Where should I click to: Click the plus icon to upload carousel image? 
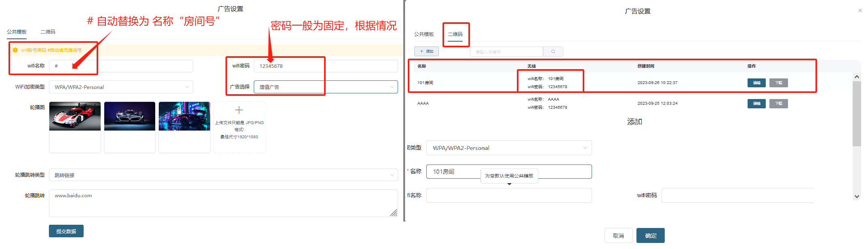pos(239,110)
